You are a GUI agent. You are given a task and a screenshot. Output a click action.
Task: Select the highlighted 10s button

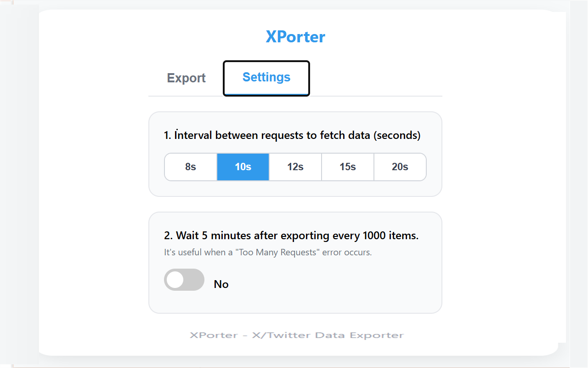coord(243,167)
